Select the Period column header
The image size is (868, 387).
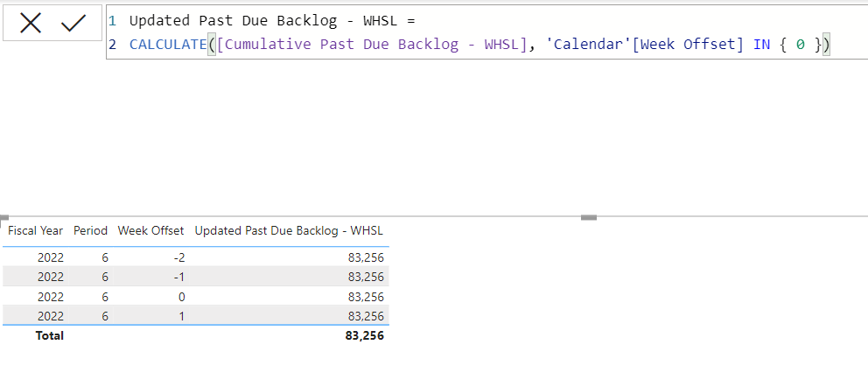90,231
